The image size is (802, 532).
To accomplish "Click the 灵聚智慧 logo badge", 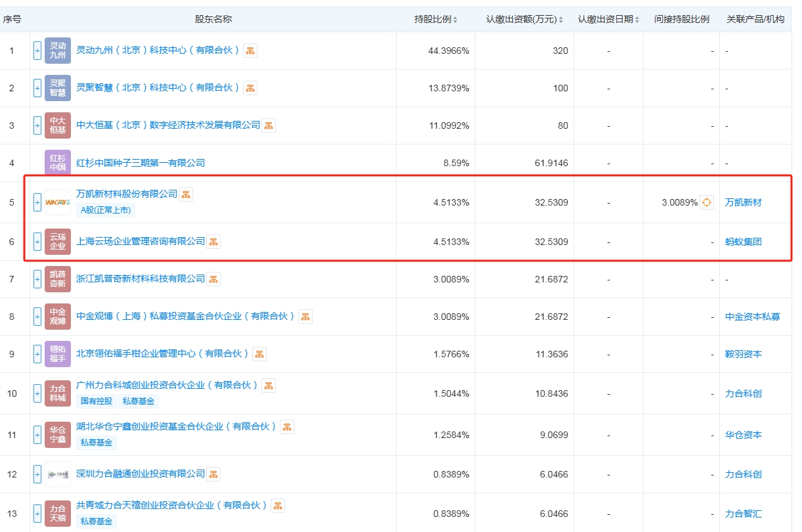I will point(58,88).
